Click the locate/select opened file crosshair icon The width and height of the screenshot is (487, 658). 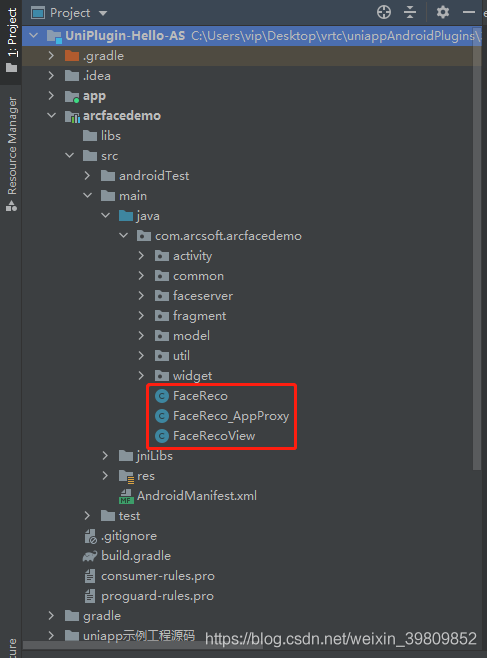tap(383, 13)
